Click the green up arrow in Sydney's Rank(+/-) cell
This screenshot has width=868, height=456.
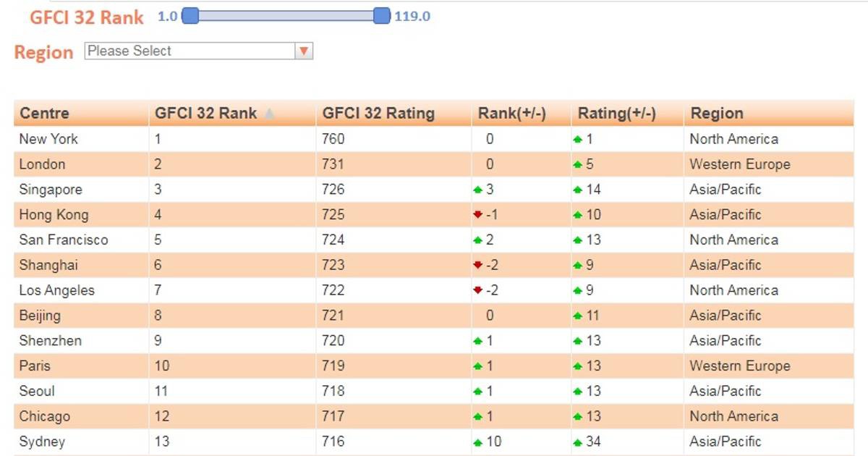click(x=477, y=442)
